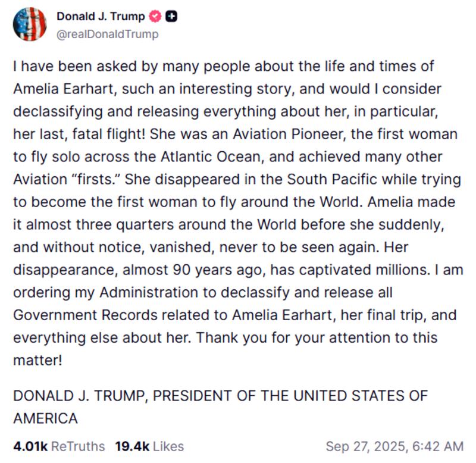476x463 pixels.
Task: Open the Sep 27, 2025 timestamp link
Action: click(x=394, y=446)
